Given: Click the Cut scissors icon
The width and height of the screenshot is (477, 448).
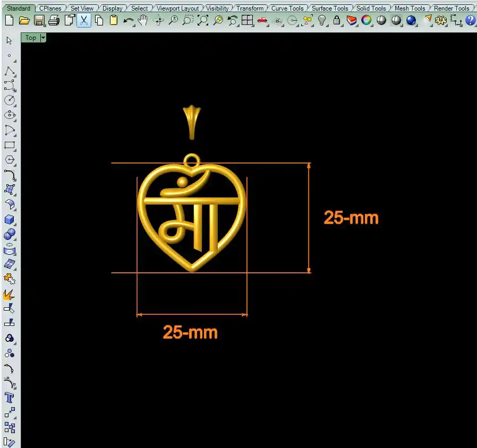Looking at the screenshot, I should tap(84, 21).
